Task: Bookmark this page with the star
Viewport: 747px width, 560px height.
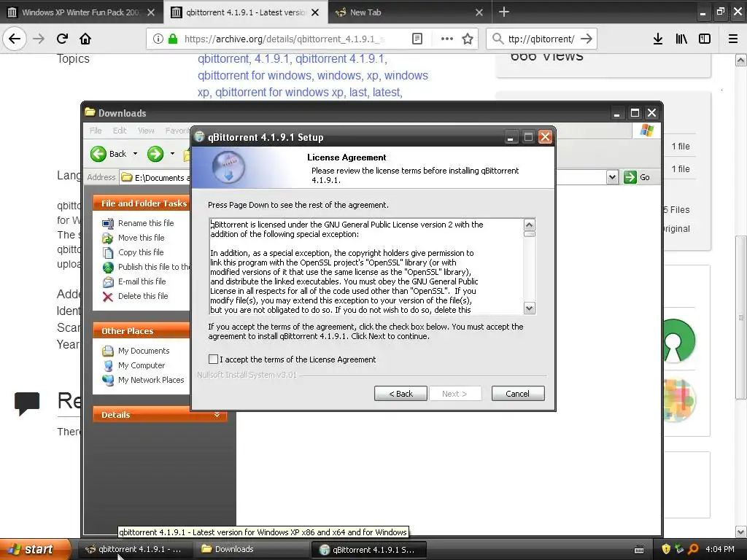Action: pyautogui.click(x=468, y=39)
